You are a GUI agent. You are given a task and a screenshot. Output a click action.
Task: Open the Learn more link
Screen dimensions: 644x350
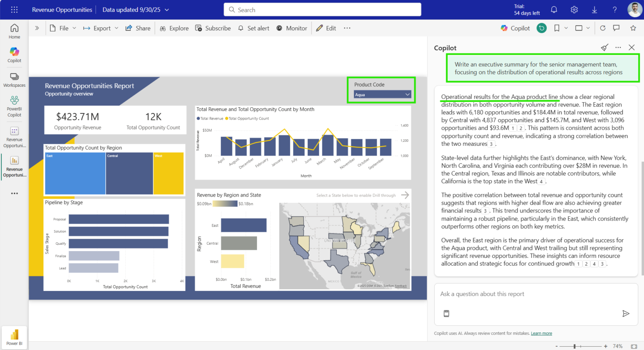541,333
